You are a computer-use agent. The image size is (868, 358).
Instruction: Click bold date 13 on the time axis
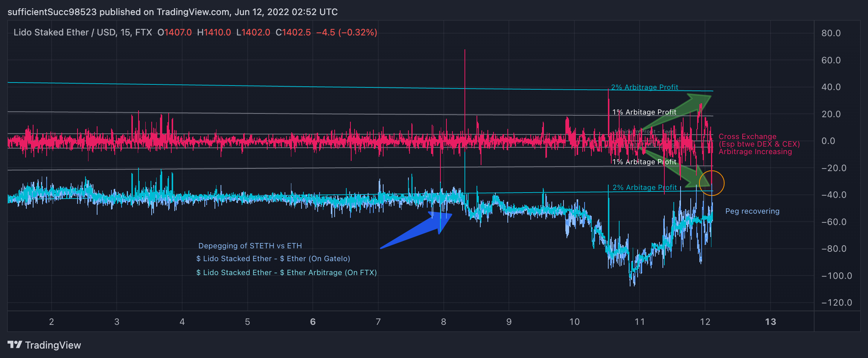[771, 322]
